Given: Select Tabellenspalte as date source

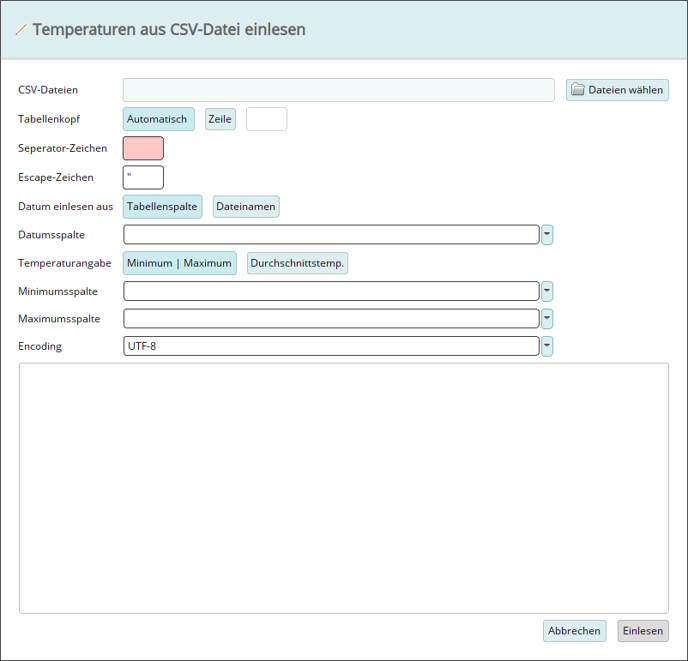Looking at the screenshot, I should coord(162,206).
